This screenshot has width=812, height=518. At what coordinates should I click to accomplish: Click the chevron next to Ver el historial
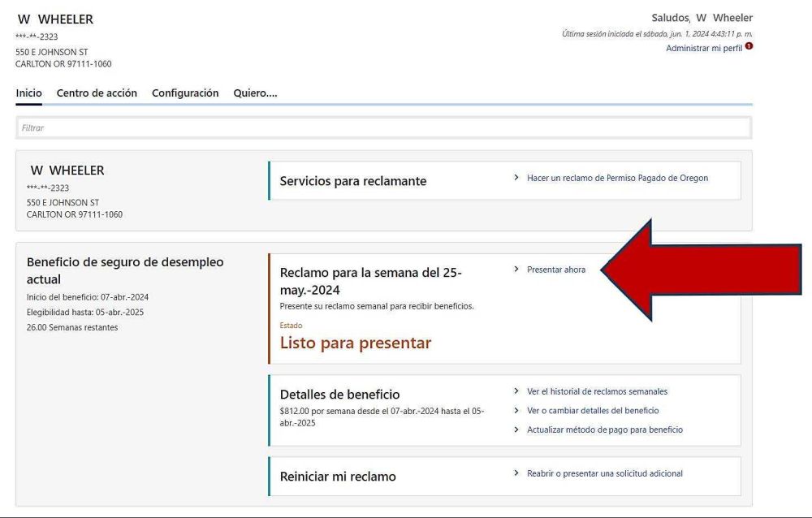click(516, 391)
